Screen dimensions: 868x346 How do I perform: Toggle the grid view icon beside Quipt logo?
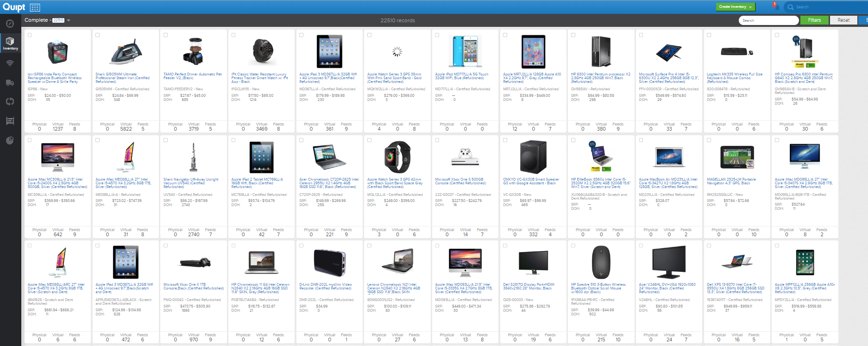coord(35,7)
